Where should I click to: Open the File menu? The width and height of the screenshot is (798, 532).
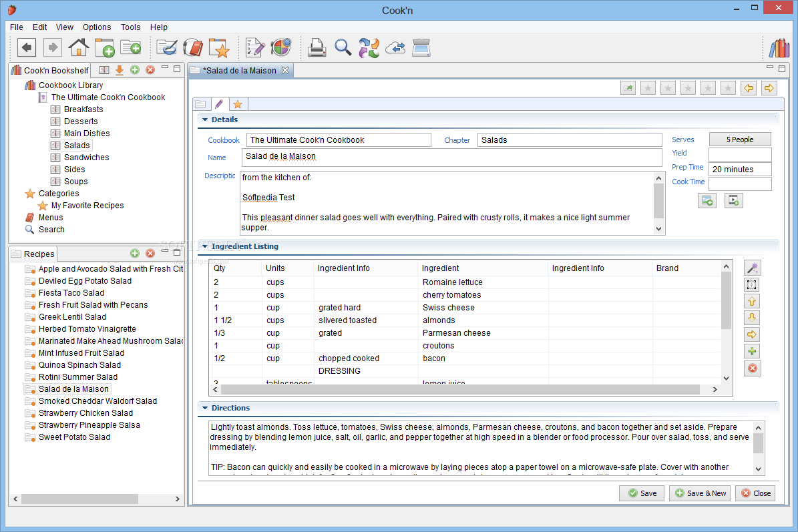[x=16, y=27]
